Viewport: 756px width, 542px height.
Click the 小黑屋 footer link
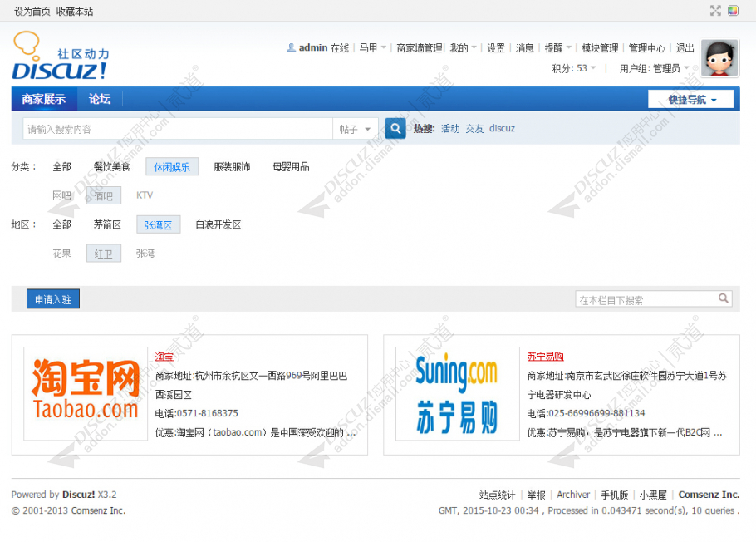(x=653, y=495)
